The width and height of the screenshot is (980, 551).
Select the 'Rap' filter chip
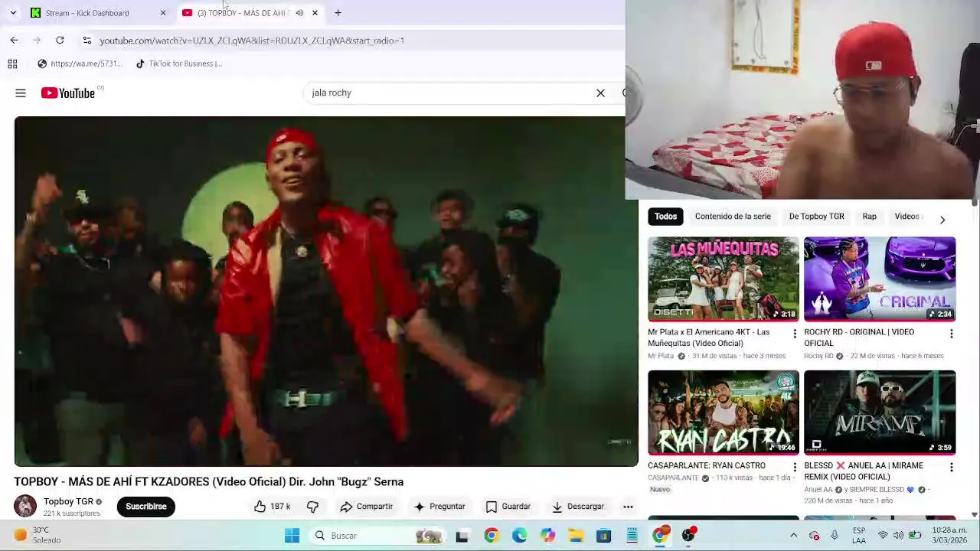tap(869, 217)
